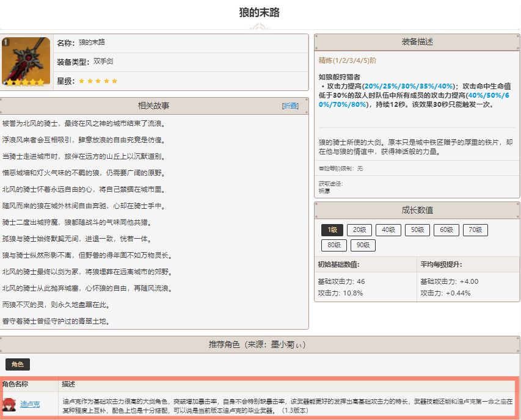Click the five-star rating in 星级 row
The height and width of the screenshot is (420, 521).
pos(98,81)
